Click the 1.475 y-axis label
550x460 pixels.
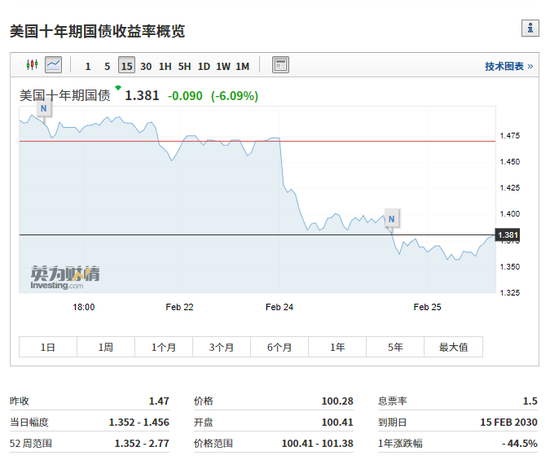tap(510, 136)
